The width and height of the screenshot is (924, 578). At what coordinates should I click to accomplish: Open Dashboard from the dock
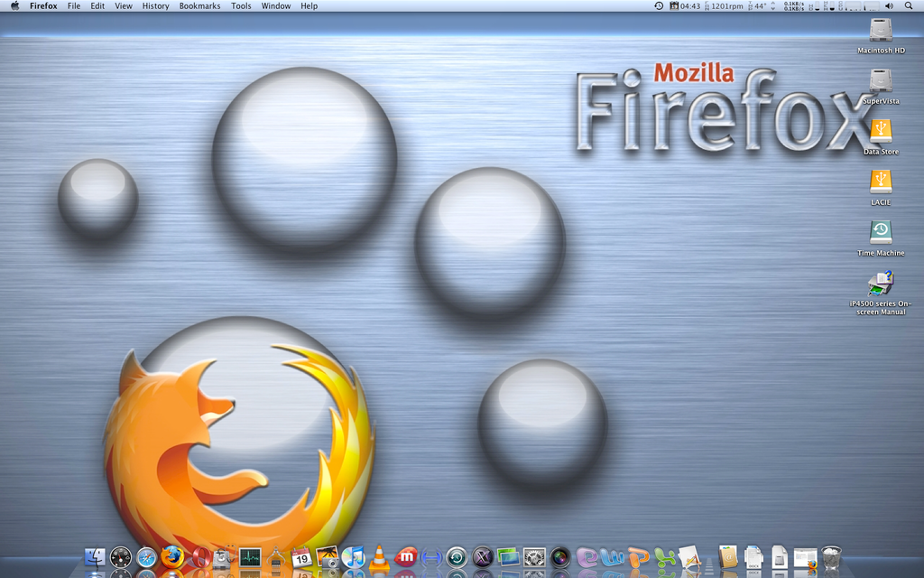121,556
